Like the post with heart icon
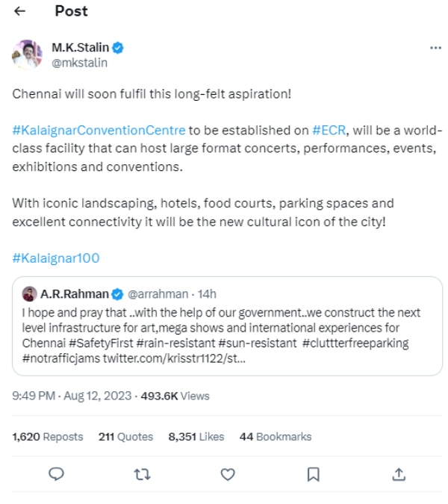 point(229,474)
